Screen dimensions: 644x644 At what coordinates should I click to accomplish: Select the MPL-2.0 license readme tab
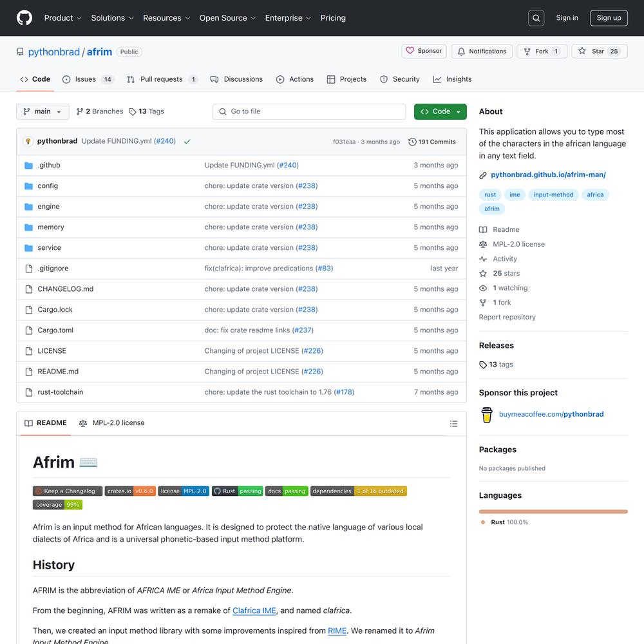point(111,423)
